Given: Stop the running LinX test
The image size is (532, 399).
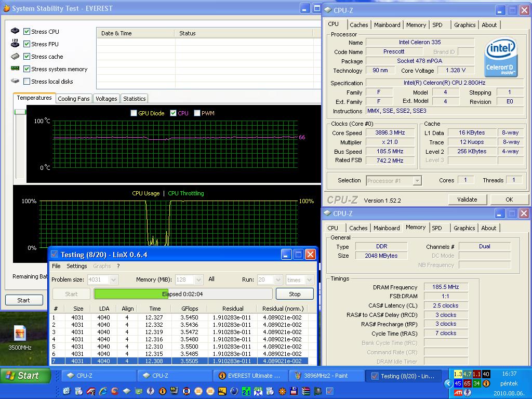Looking at the screenshot, I should [295, 294].
